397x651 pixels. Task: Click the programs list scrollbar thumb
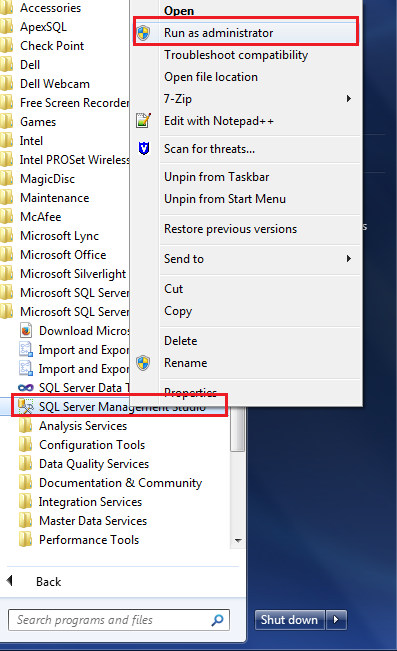(x=238, y=429)
